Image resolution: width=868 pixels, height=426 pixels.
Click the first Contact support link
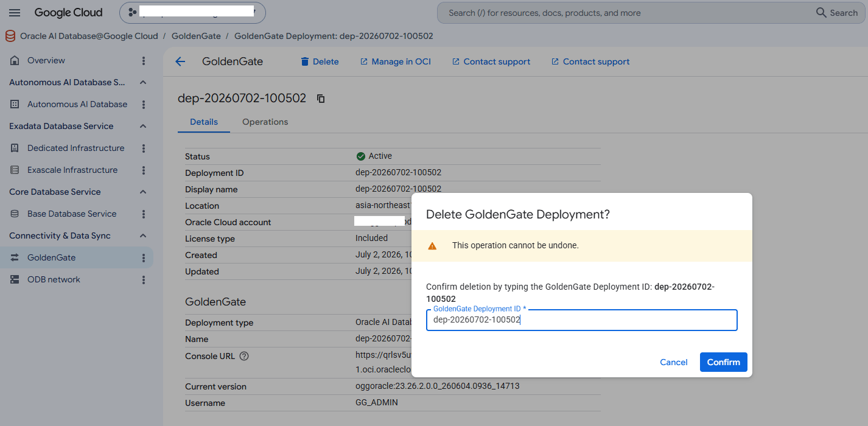pos(491,61)
